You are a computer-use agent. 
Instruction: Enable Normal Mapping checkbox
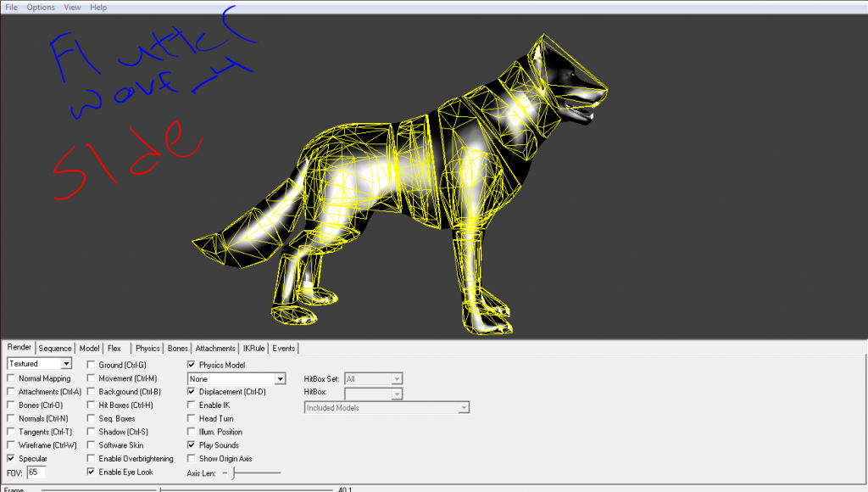(11, 378)
